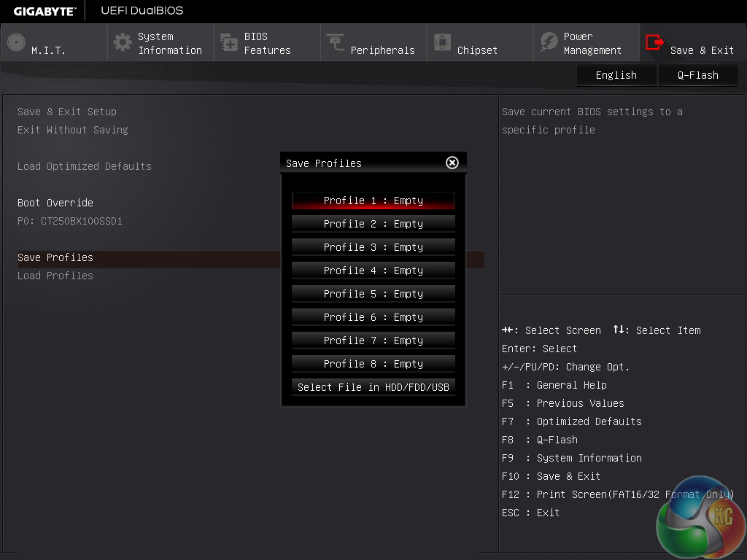Click the BIOS Features chip icon
Image resolution: width=747 pixels, height=560 pixels.
[x=229, y=43]
